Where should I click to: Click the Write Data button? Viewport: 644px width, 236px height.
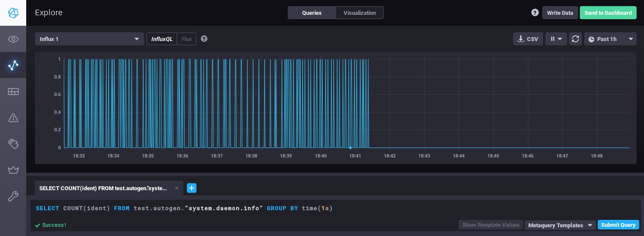coord(560,13)
